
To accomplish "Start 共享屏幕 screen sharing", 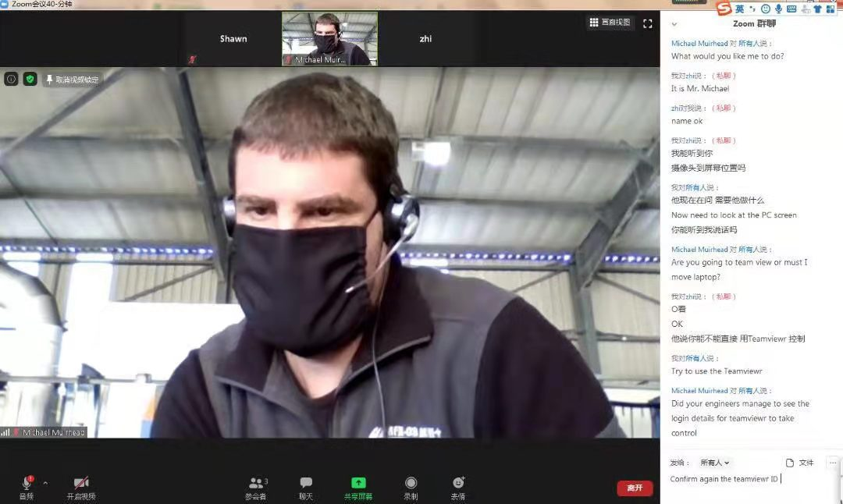I will click(358, 486).
